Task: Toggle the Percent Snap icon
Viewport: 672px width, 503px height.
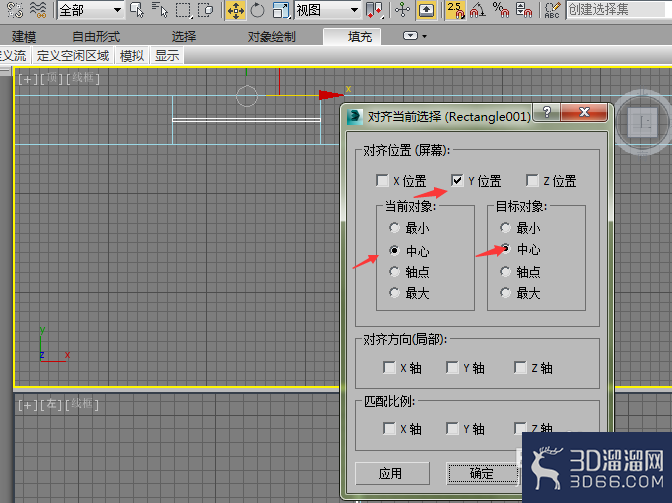Action: [x=501, y=10]
